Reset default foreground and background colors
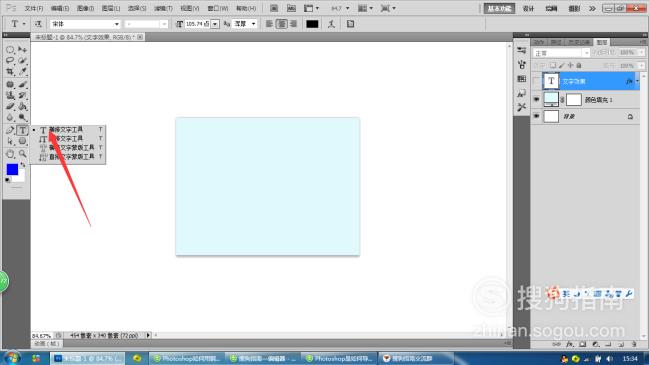649x365 pixels. [7, 180]
